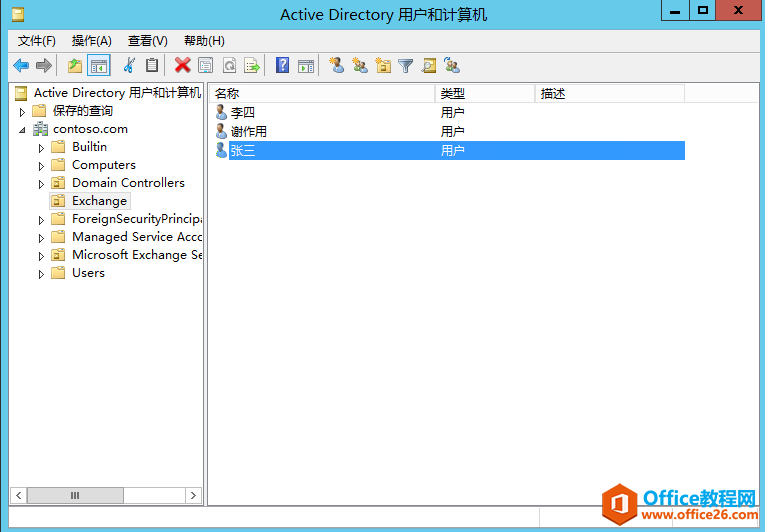Screen dimensions: 765x532
Task: Toggle the show/hide console tree icon
Action: [99, 65]
